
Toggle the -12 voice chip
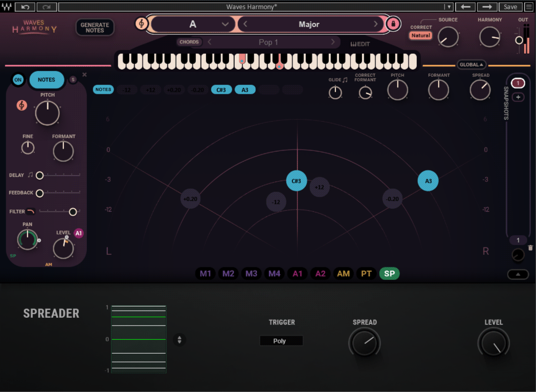point(126,90)
